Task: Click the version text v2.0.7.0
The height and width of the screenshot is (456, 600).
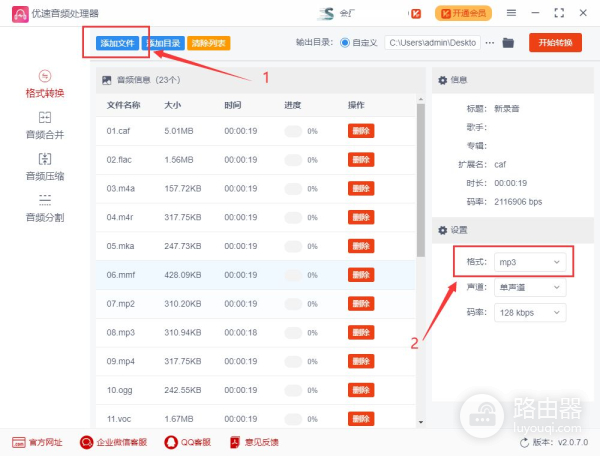Action: (x=573, y=442)
